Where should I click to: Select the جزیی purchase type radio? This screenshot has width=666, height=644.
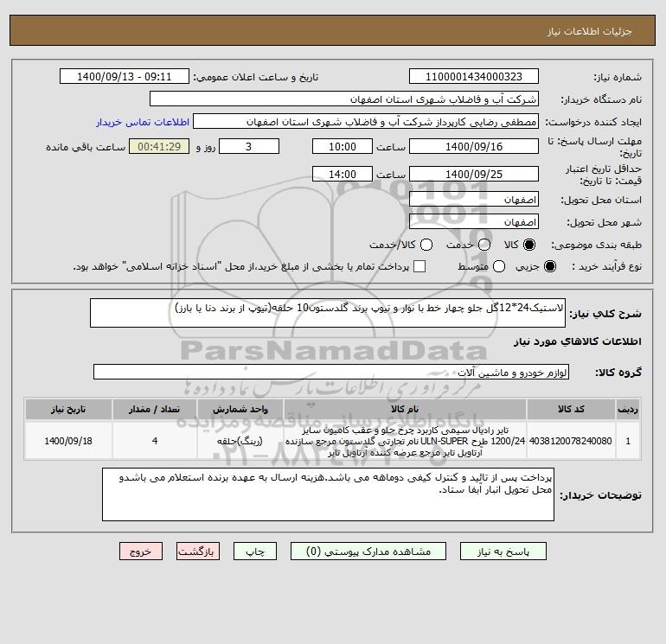(549, 266)
